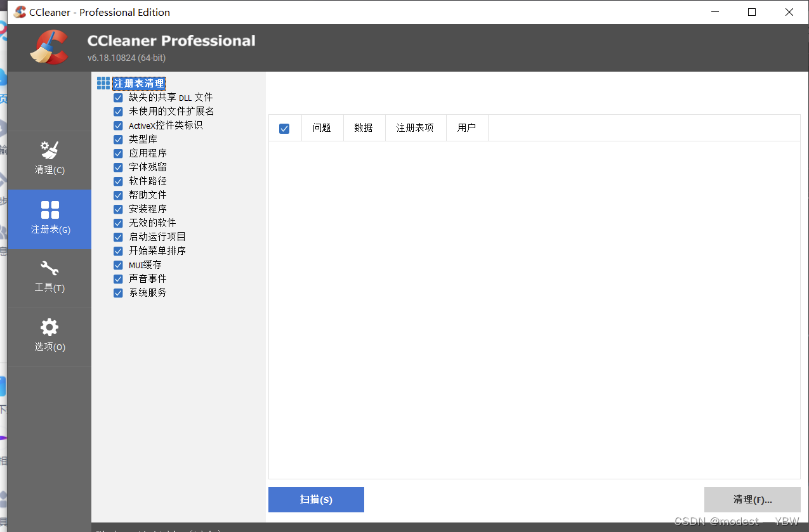
Task: Uncheck the MUI缓存 checkbox
Action: point(118,265)
